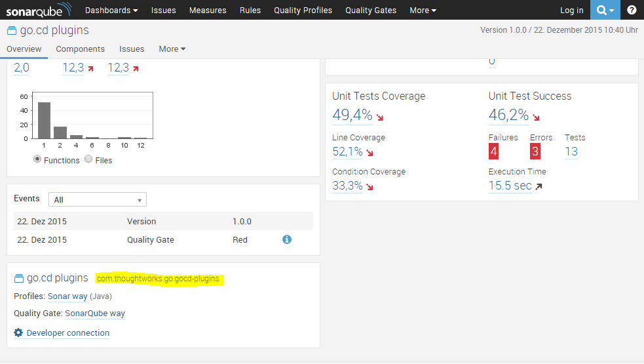The image size is (644, 364).
Task: Open the SonarQube logo home link
Action: pos(39,10)
